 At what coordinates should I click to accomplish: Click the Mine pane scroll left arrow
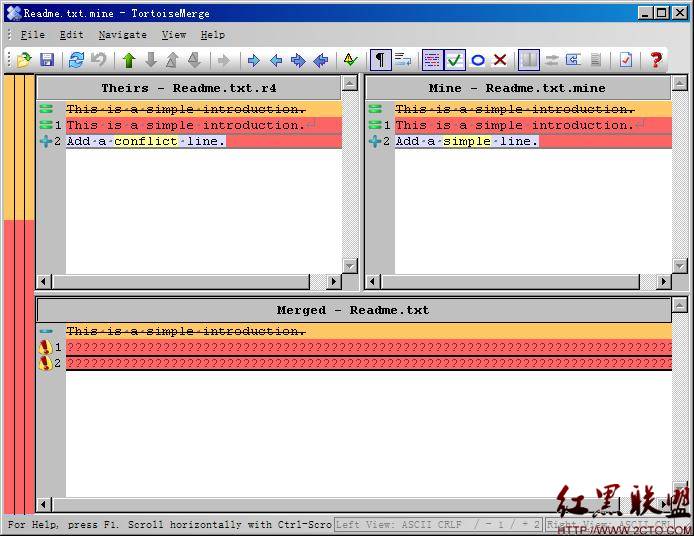coord(373,281)
